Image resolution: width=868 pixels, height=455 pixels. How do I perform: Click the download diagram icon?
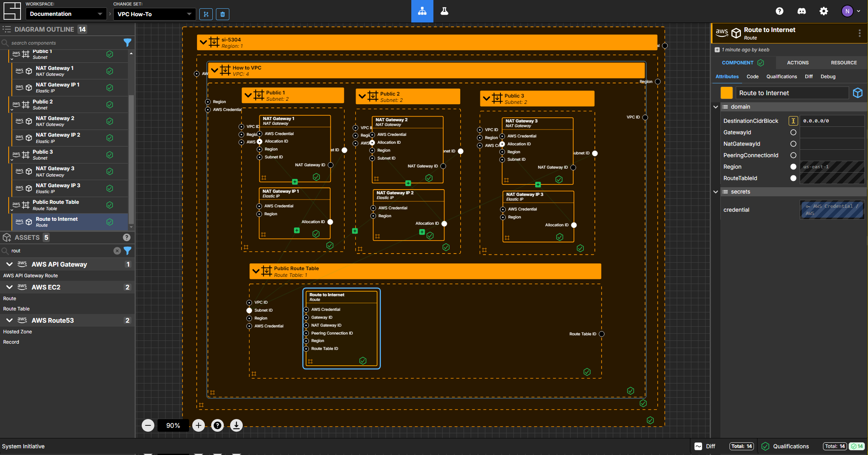(236, 425)
